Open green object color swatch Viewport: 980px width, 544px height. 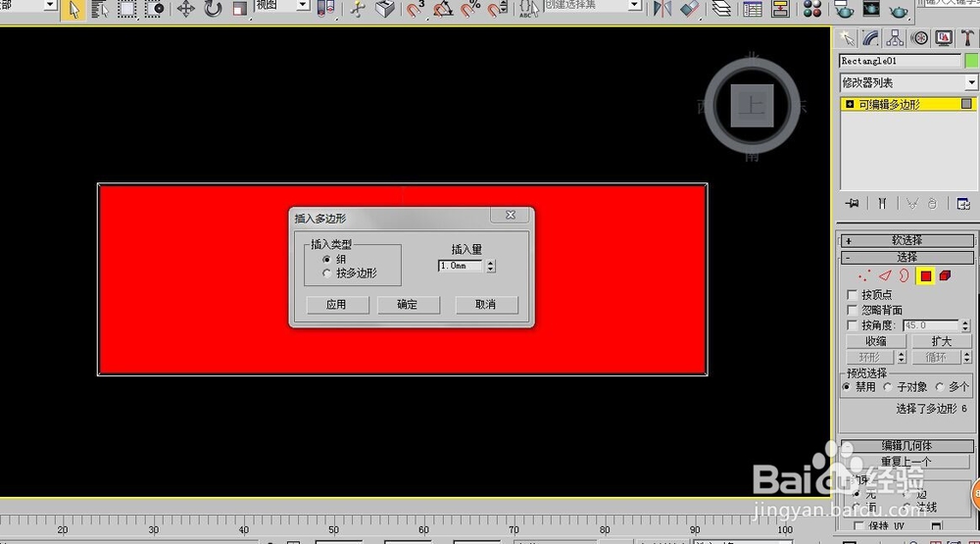coord(971,61)
